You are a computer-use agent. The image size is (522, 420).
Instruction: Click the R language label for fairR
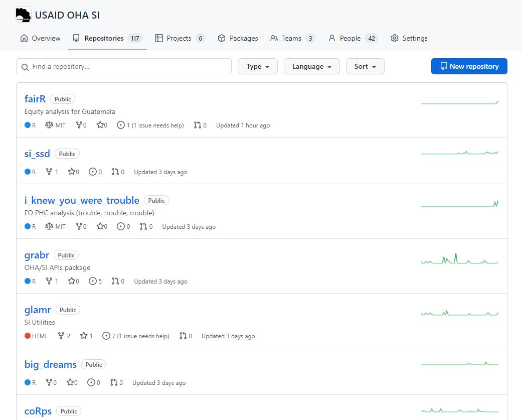[34, 125]
